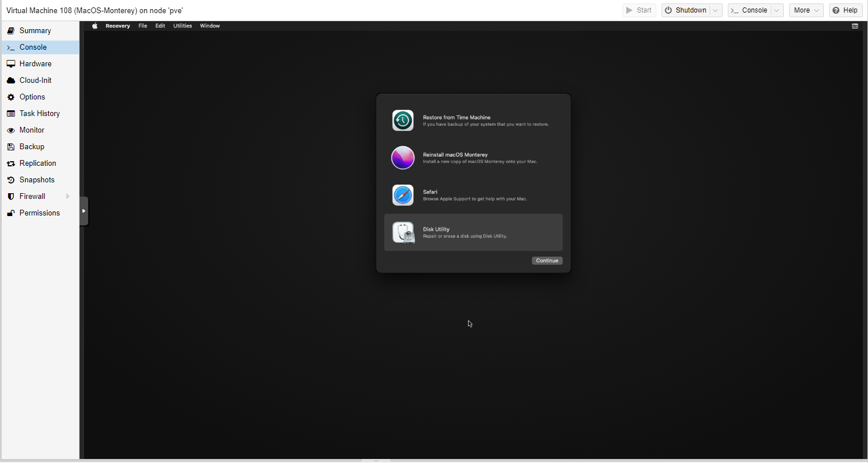Open the Window menu in menu bar

point(210,26)
